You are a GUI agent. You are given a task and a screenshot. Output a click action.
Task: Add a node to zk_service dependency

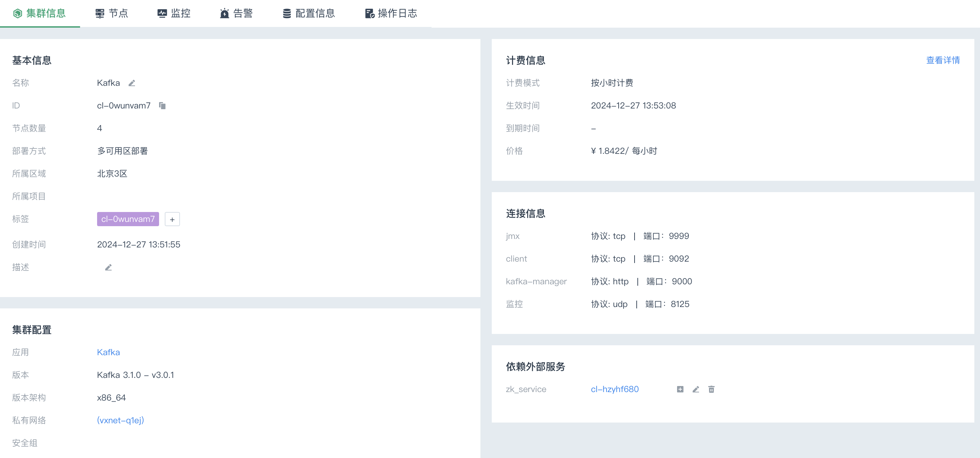[680, 389]
